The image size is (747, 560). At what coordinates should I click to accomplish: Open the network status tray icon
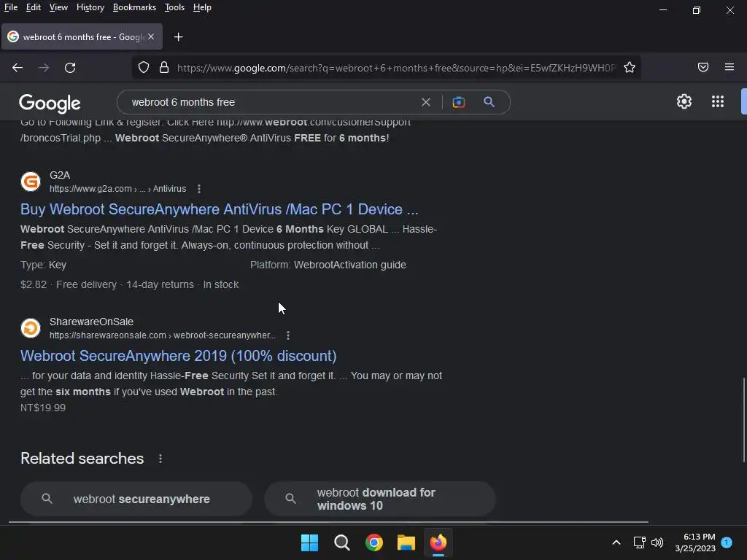639,542
